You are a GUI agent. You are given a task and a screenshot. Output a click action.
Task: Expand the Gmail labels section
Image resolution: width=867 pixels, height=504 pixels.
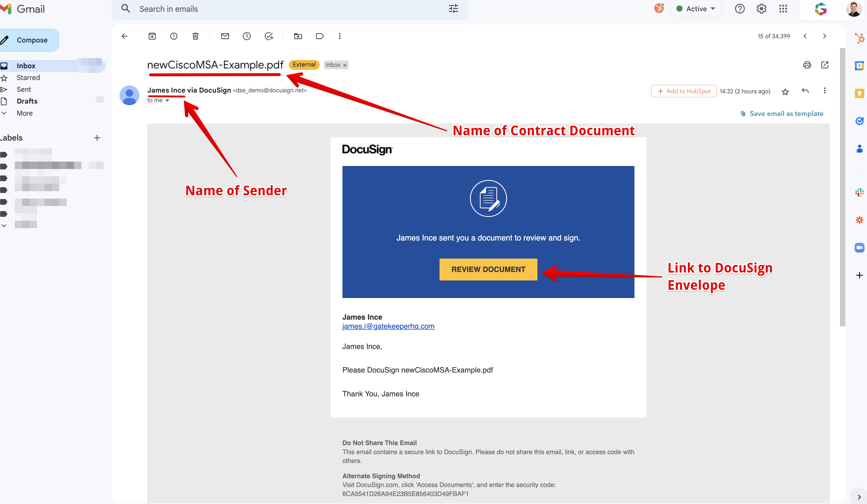(5, 224)
